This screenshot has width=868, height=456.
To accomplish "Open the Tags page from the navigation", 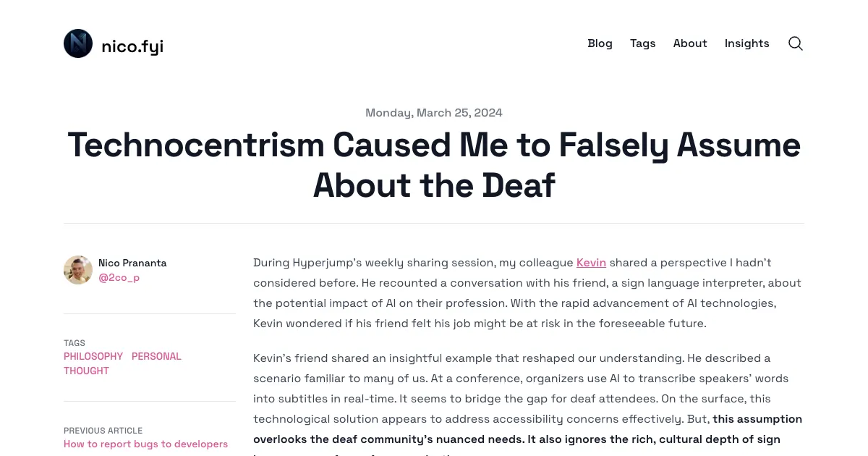I will pyautogui.click(x=642, y=43).
